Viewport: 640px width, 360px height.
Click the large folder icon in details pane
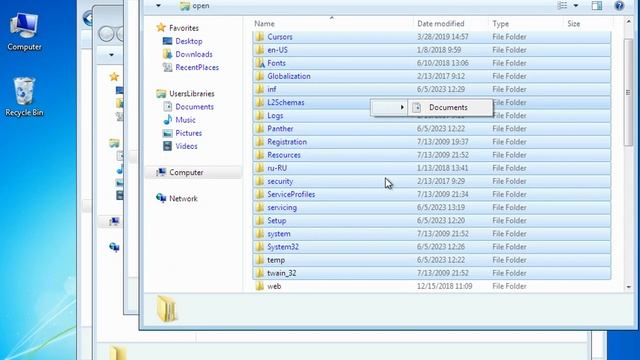167,309
